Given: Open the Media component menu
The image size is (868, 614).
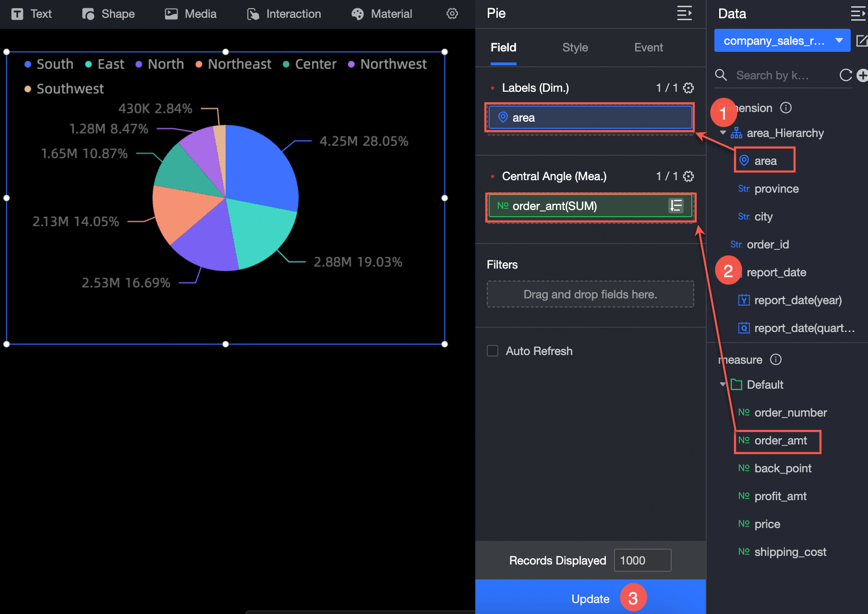Looking at the screenshot, I should click(191, 14).
